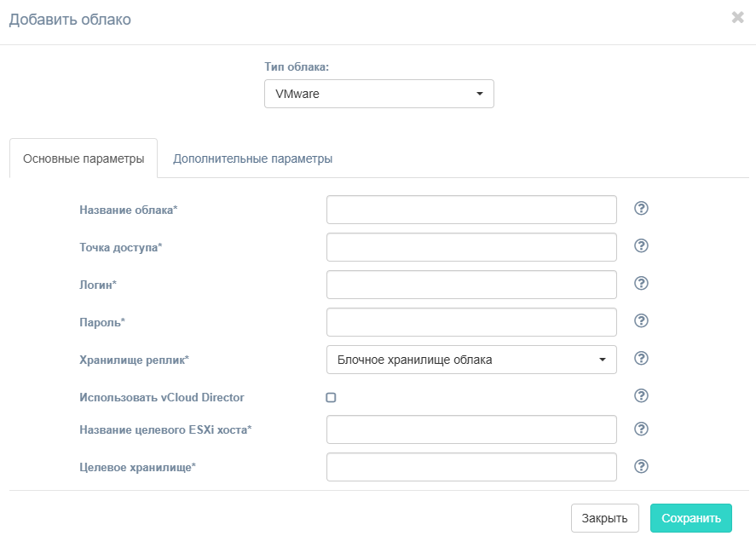Click the Использовать vCloud Director label text
756x559 pixels.
(x=162, y=398)
